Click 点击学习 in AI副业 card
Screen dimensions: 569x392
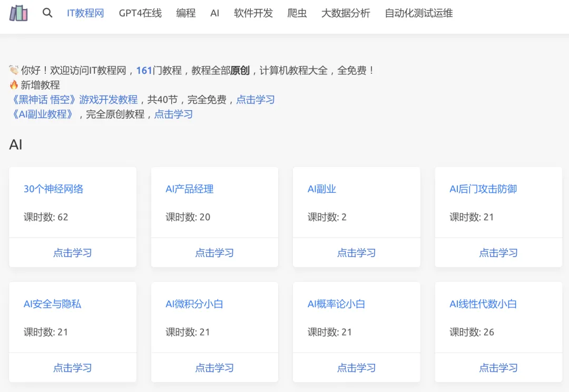(356, 253)
